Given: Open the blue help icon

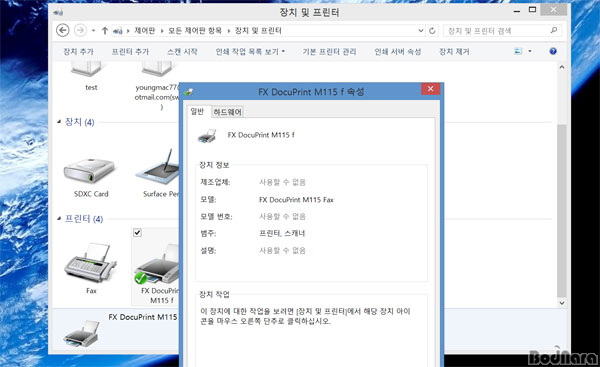Looking at the screenshot, I should (x=553, y=51).
